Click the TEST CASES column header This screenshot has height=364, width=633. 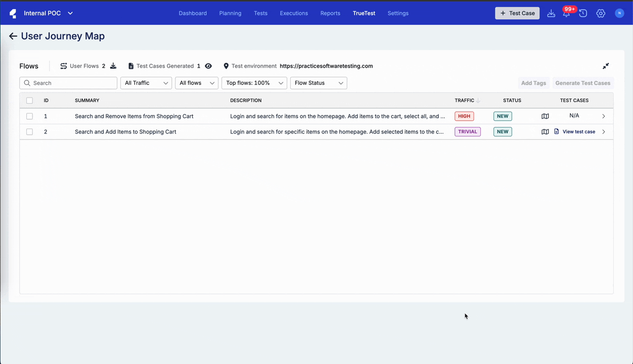tap(574, 101)
